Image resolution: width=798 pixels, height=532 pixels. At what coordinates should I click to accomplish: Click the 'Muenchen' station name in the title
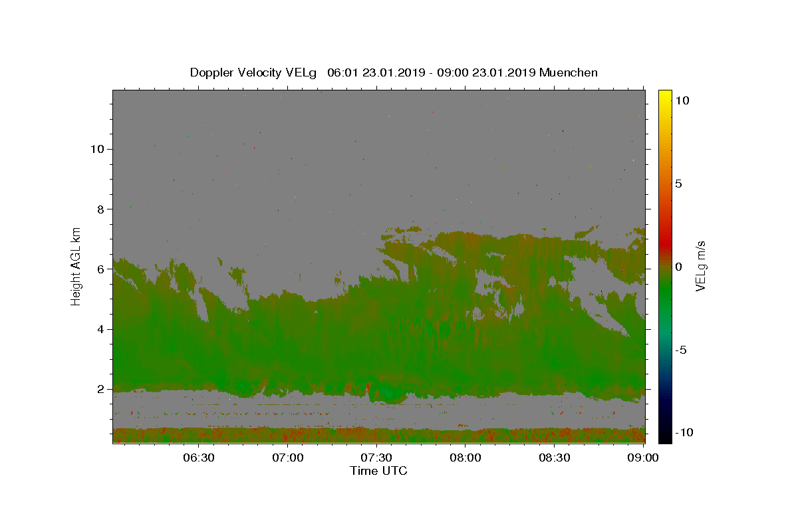569,72
